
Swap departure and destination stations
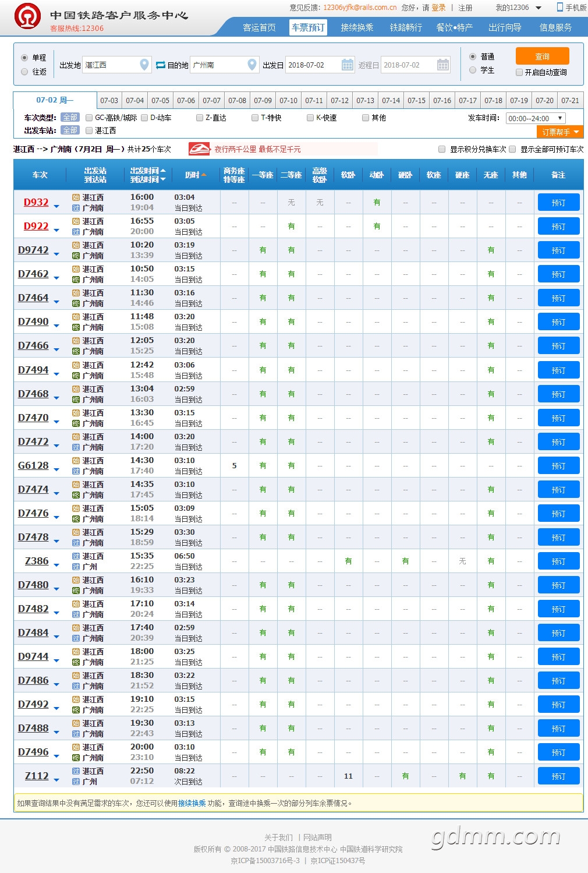coord(161,65)
